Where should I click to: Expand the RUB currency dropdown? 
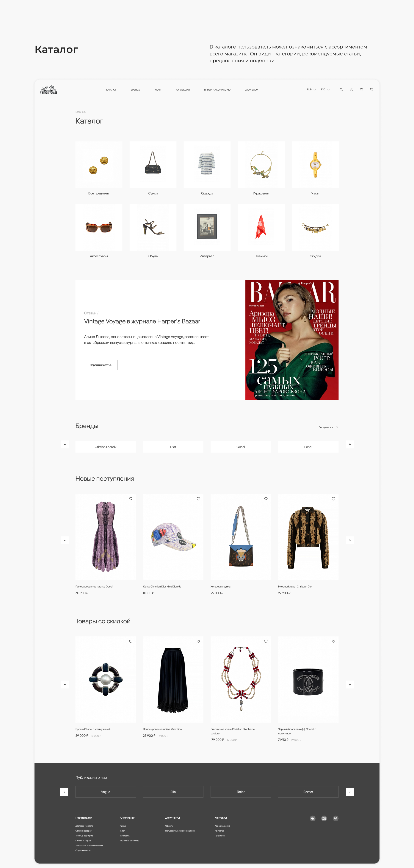pos(311,90)
